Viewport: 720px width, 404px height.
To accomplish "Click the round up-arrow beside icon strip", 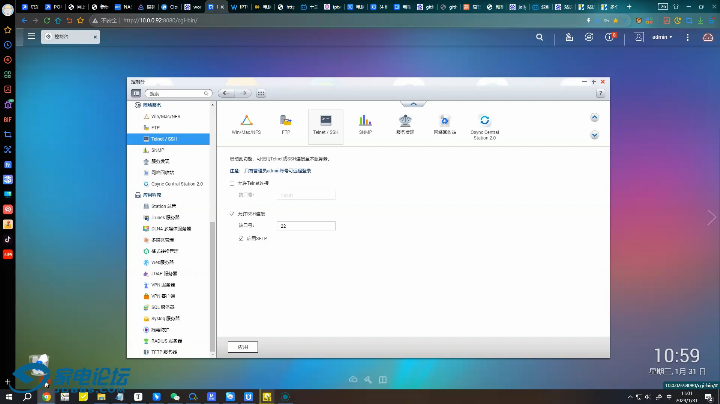I will pos(594,118).
